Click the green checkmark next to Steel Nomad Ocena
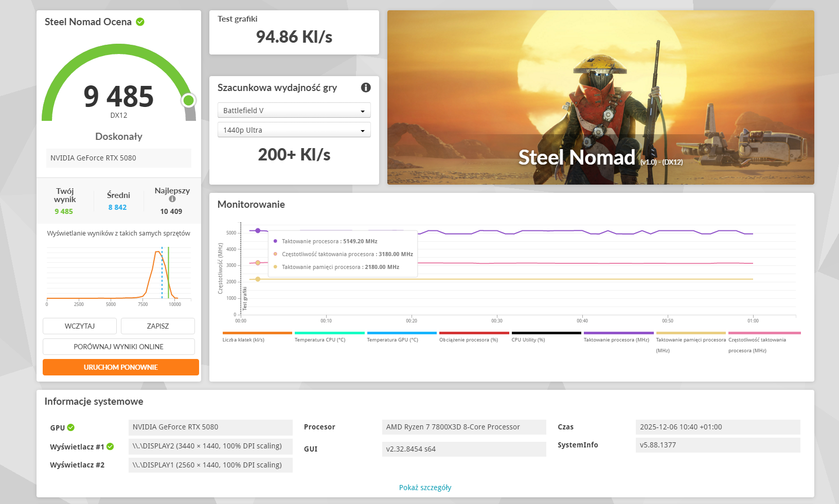This screenshot has width=839, height=504. [140, 22]
